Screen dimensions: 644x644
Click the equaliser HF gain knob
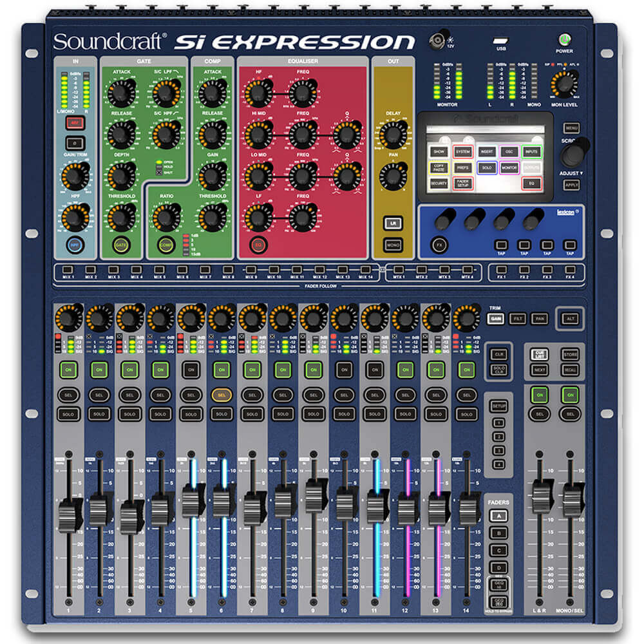pyautogui.click(x=258, y=93)
